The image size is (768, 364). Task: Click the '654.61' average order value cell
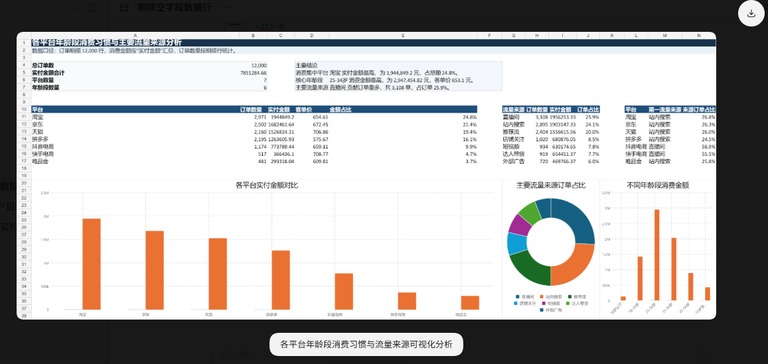320,117
